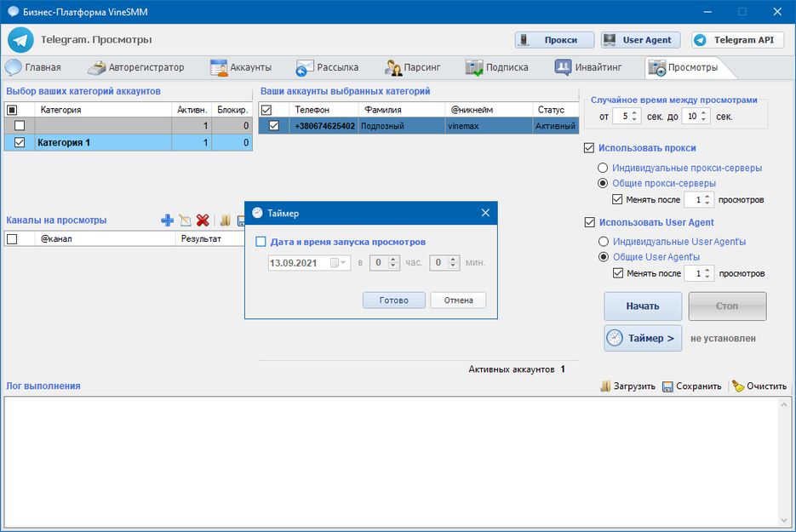The height and width of the screenshot is (532, 796).
Task: Uncheck the +380674625402 account checkbox
Action: 273,125
